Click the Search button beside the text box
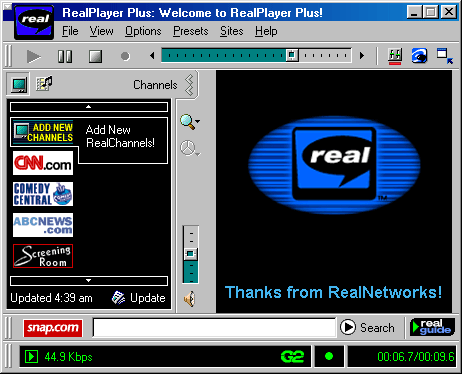 click(x=367, y=327)
